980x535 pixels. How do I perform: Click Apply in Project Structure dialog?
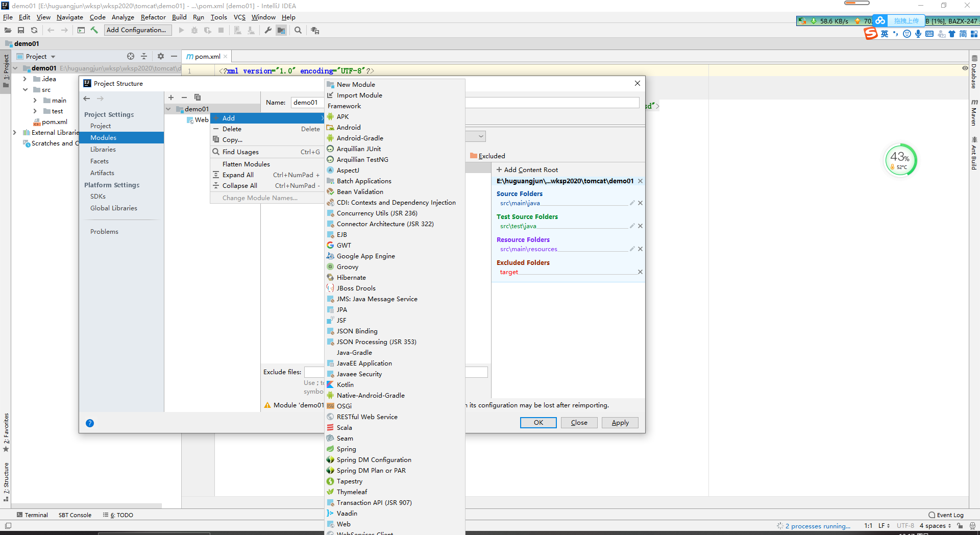(x=620, y=423)
